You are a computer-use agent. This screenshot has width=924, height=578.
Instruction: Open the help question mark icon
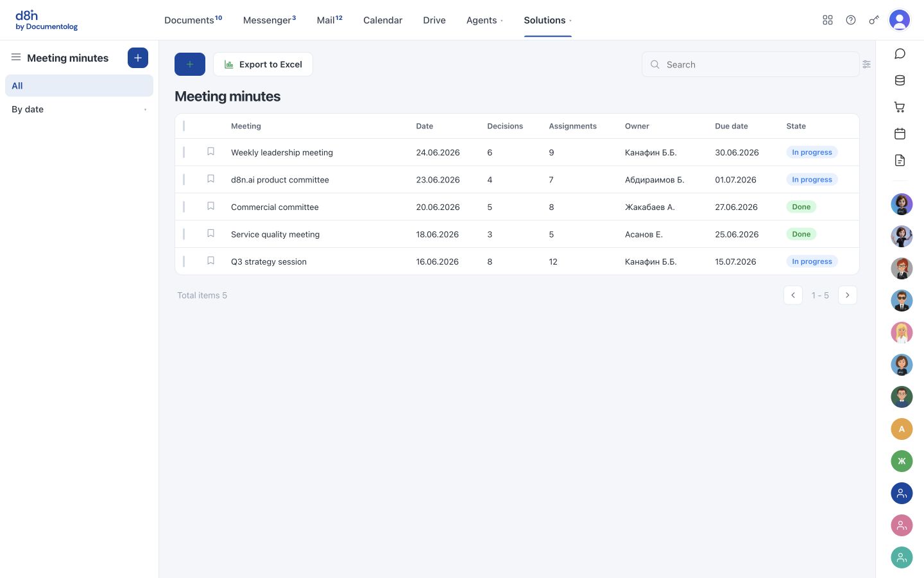point(851,20)
